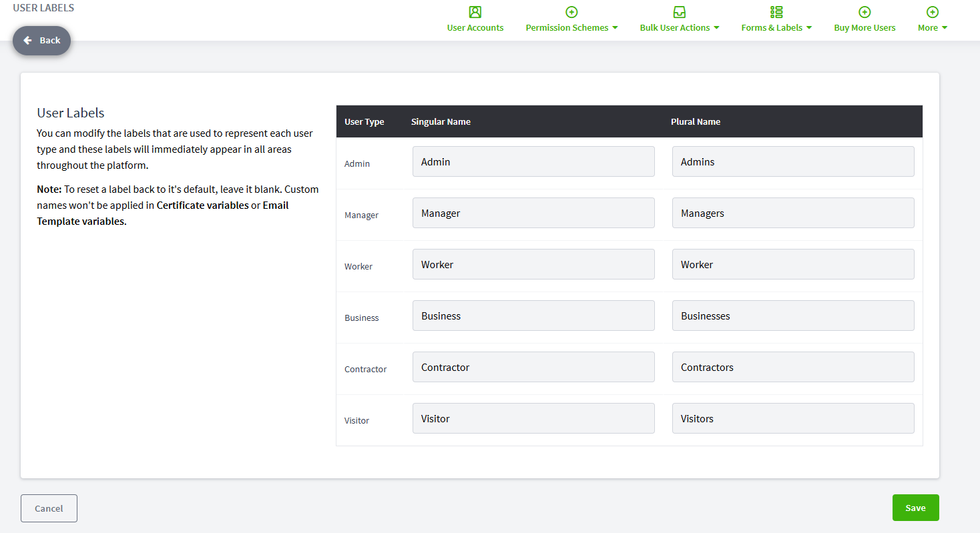
Task: Click the Back arrow icon
Action: click(28, 41)
